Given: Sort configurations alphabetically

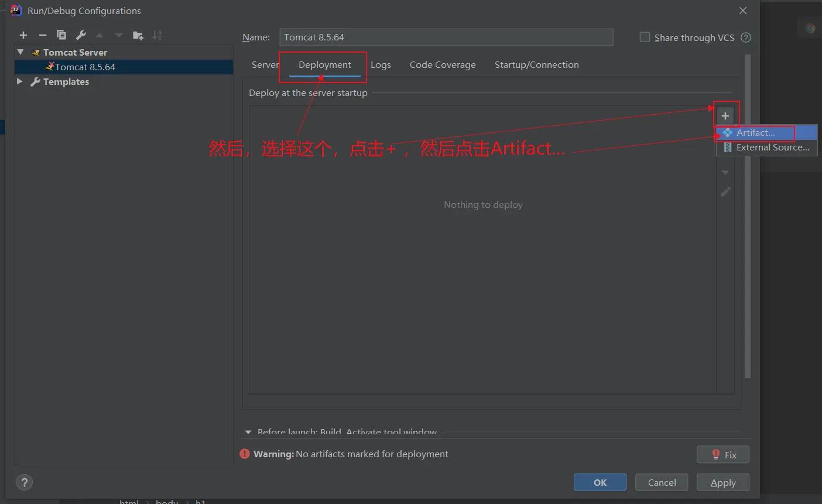Looking at the screenshot, I should click(x=157, y=35).
